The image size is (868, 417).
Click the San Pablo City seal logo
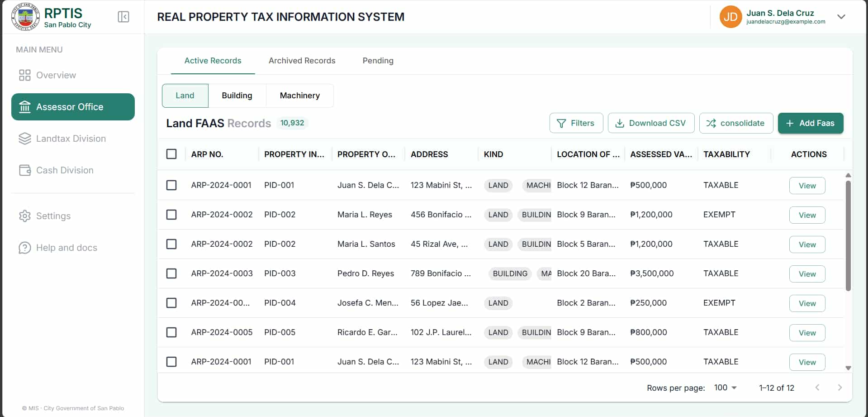click(x=25, y=17)
